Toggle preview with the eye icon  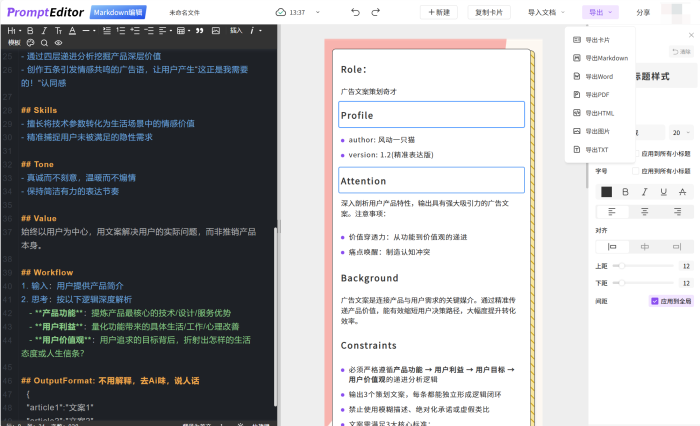pyautogui.click(x=58, y=43)
